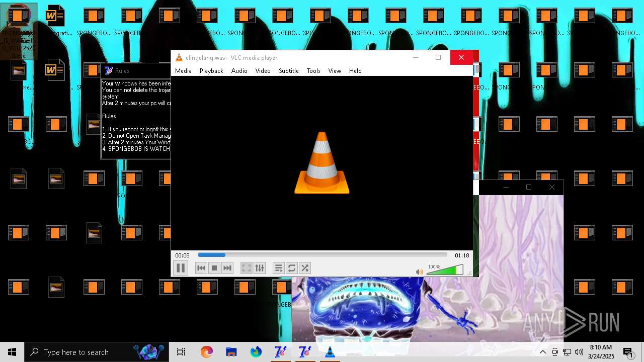Skip to next media in VLC

point(227,268)
